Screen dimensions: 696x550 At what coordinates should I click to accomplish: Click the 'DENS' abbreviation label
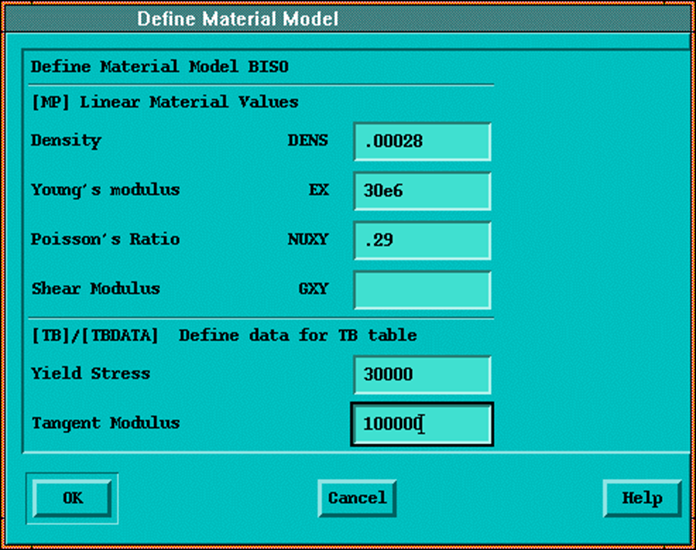[x=308, y=141]
